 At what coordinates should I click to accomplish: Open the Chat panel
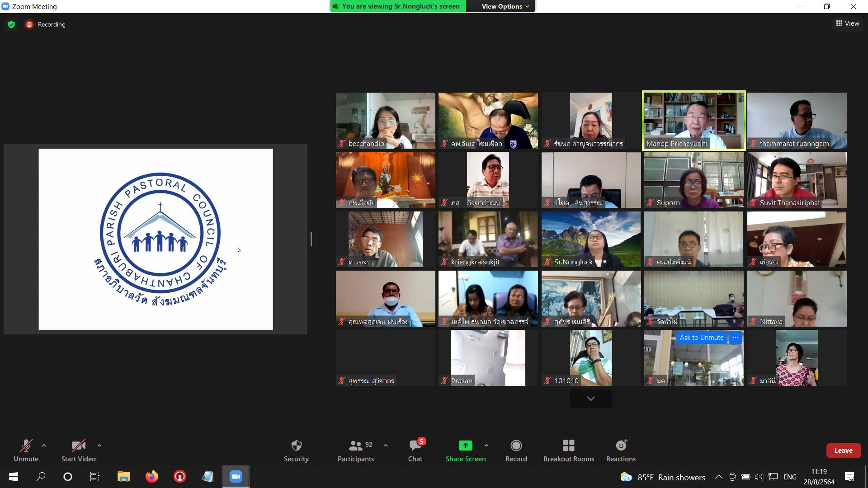(x=415, y=450)
